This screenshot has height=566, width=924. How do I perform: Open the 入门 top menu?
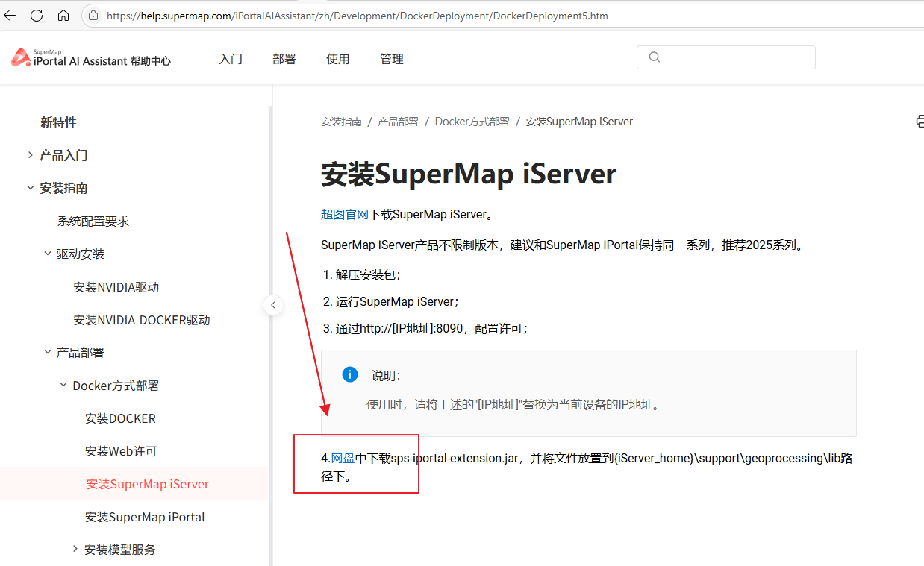(231, 59)
